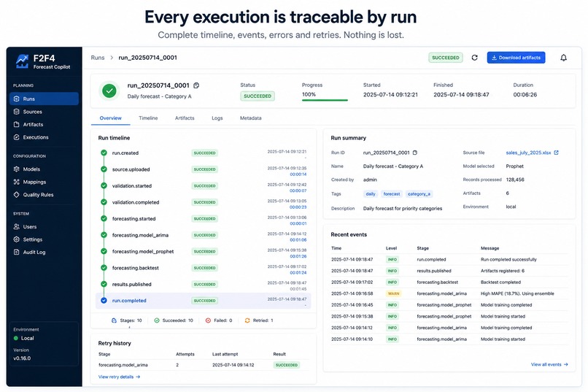Click Run completed successfully event message

click(x=508, y=260)
